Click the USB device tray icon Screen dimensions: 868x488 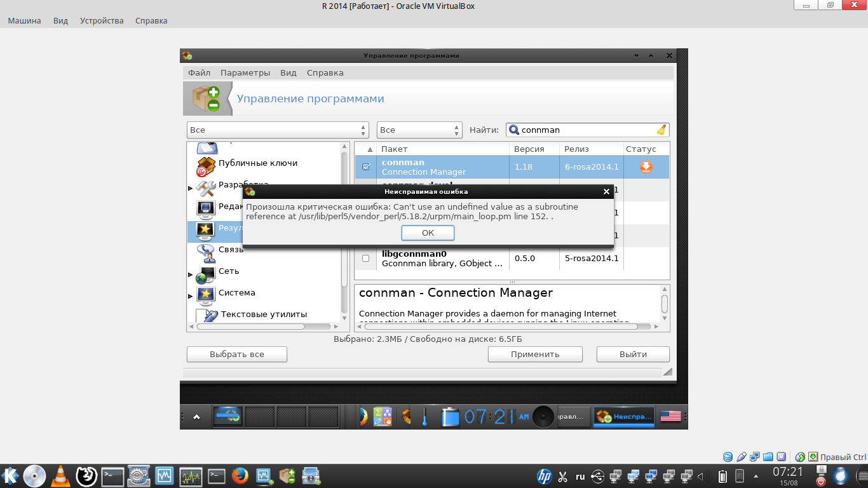tap(597, 476)
